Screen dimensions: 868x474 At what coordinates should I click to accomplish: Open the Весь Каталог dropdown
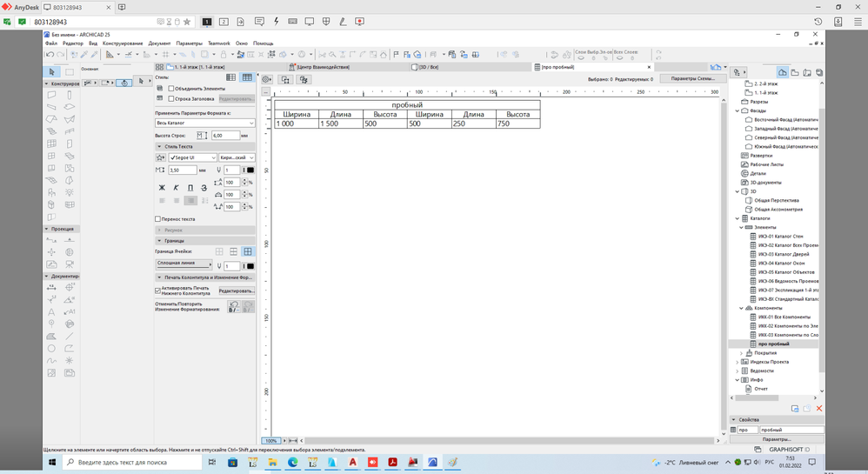[204, 124]
